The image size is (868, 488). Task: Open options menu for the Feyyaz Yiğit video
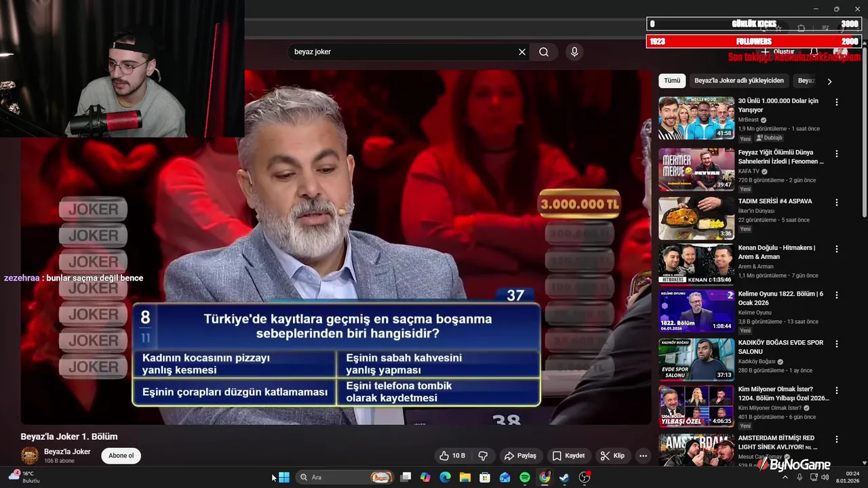click(x=837, y=154)
